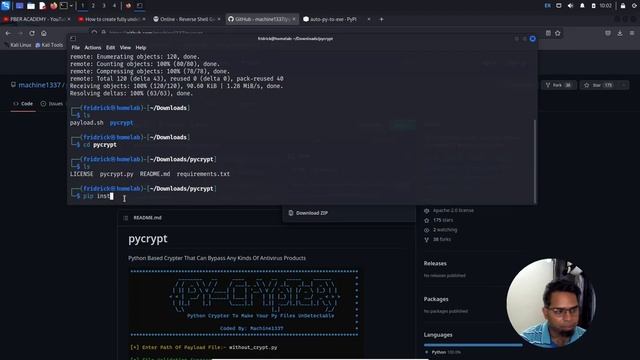The height and width of the screenshot is (360, 640).
Task: Switch to Online Reverse Shell Generator tab
Action: point(187,19)
